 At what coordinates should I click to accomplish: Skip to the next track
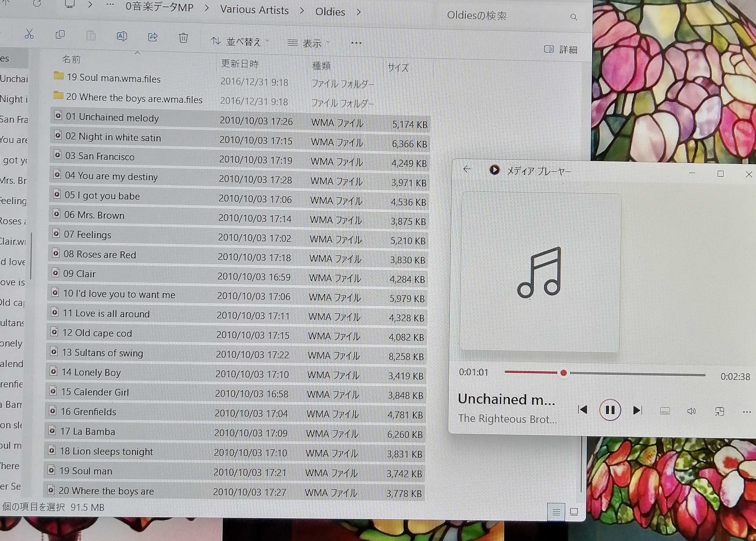(x=637, y=410)
